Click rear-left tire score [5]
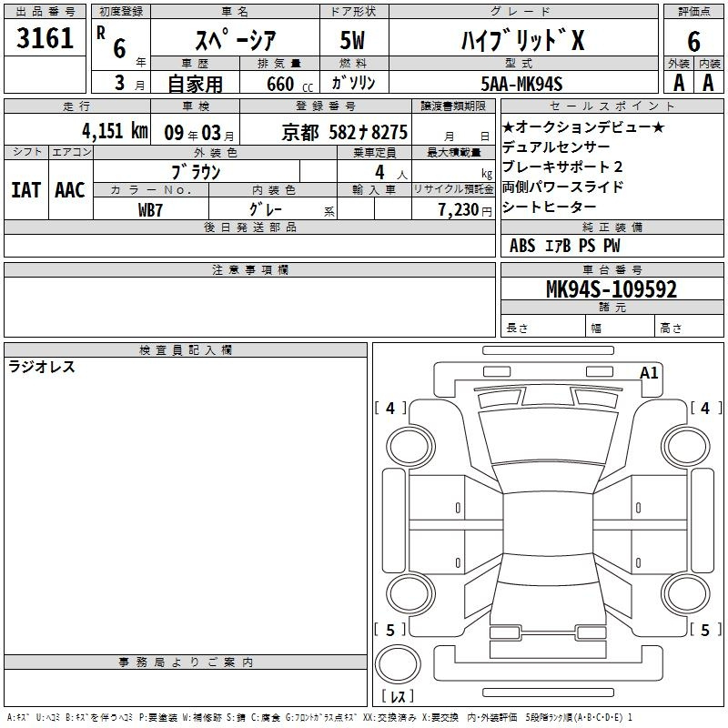This screenshot has width=728, height=728. 390,630
